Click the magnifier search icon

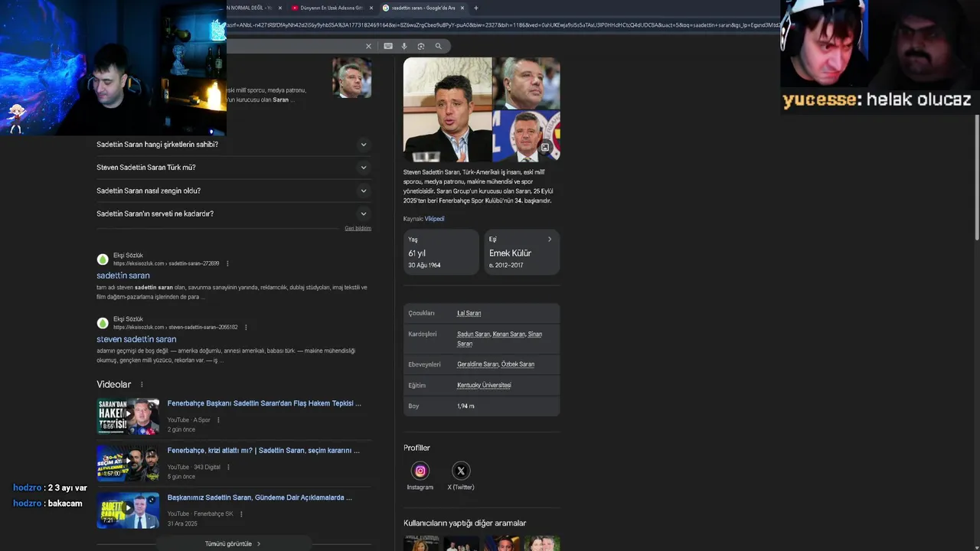[439, 46]
